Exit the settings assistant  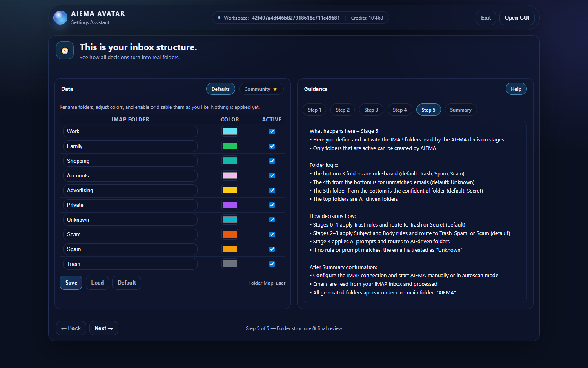coord(486,18)
